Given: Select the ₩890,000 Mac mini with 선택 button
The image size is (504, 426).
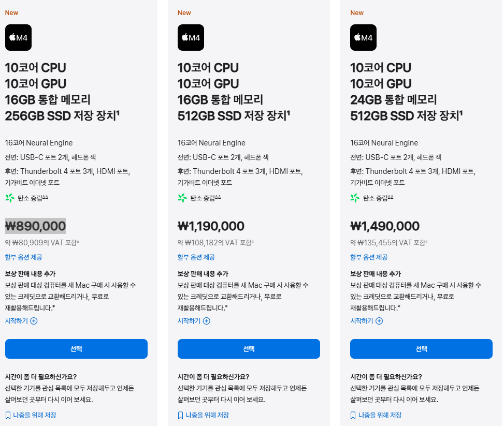Looking at the screenshot, I should click(x=76, y=349).
